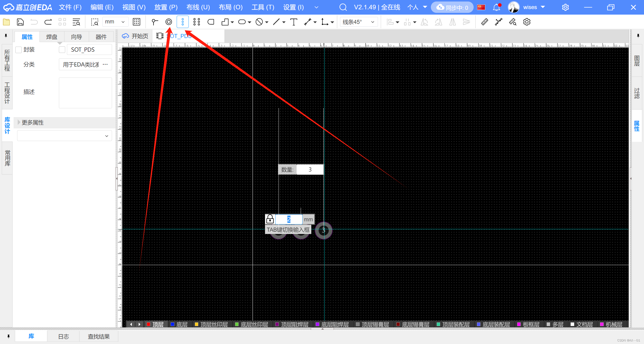Click the 顶层丝印层 yellow color swatch
644x344 pixels.
(197, 324)
